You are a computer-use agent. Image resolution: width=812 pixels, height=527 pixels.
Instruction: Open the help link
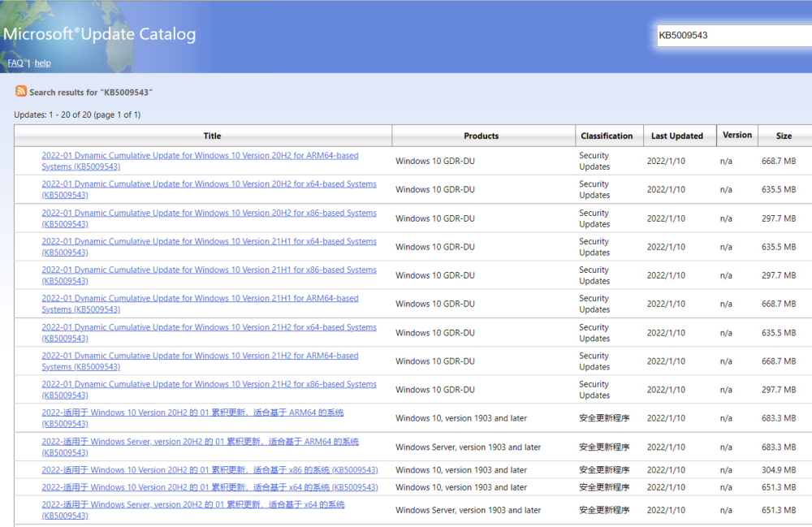click(42, 63)
